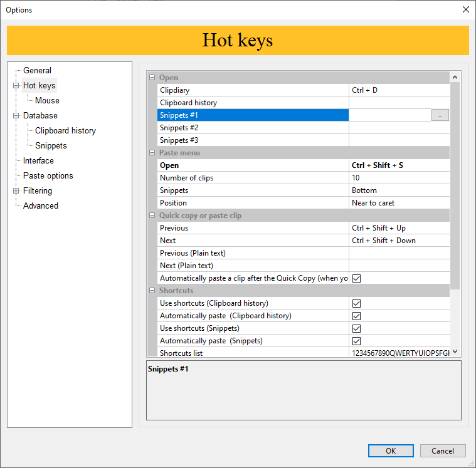Click the ellipsis button for Snippets #1
The width and height of the screenshot is (476, 468).
pos(440,115)
